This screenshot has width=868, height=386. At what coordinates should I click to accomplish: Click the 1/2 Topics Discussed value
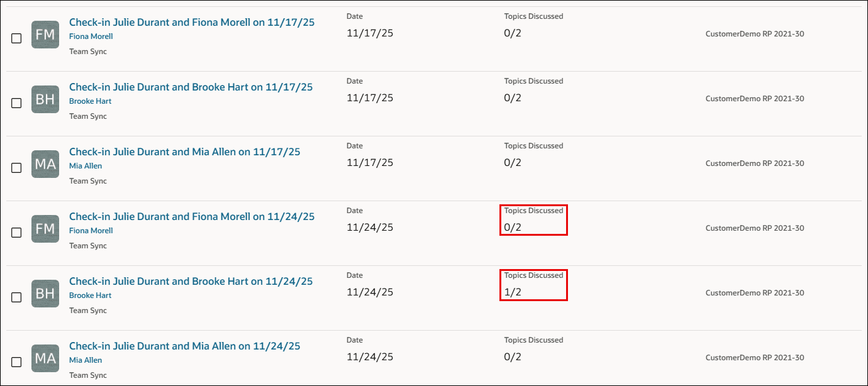pos(513,292)
